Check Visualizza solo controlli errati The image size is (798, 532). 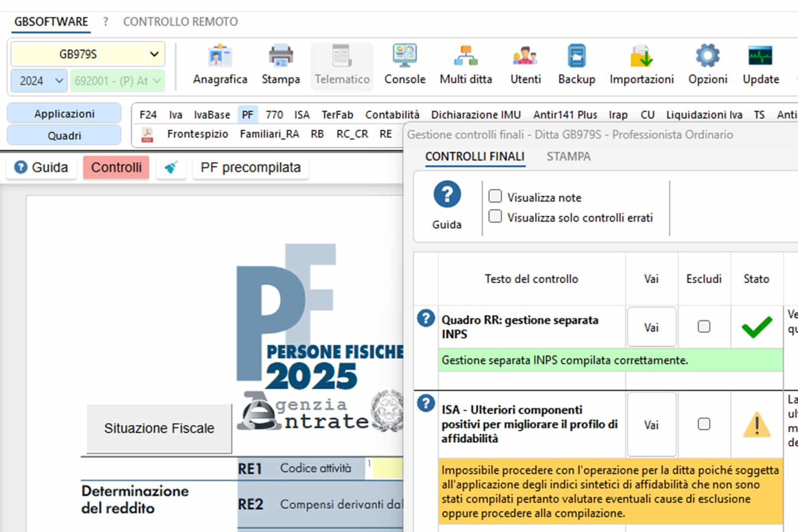pyautogui.click(x=495, y=217)
